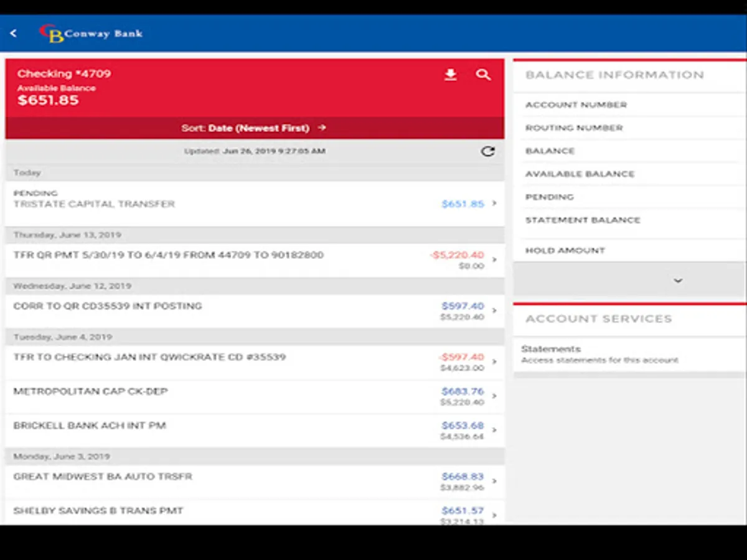The width and height of the screenshot is (747, 560).
Task: Click the -$5,220.40 amount
Action: click(456, 255)
